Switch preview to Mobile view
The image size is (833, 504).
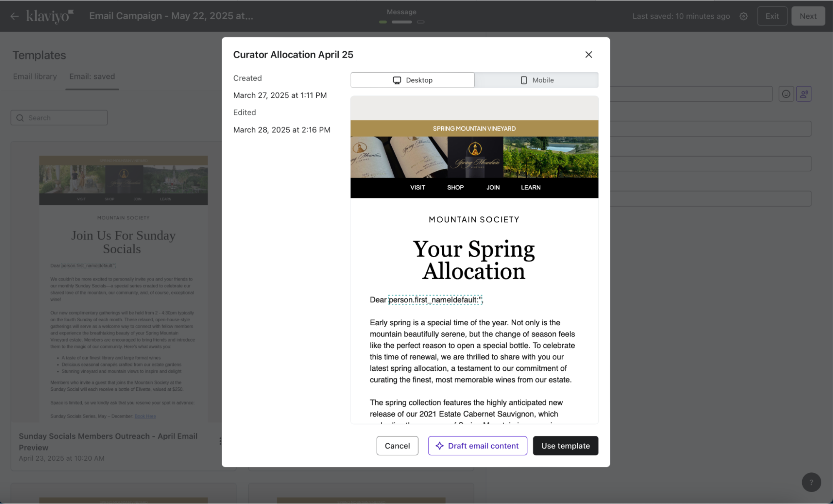(x=536, y=80)
